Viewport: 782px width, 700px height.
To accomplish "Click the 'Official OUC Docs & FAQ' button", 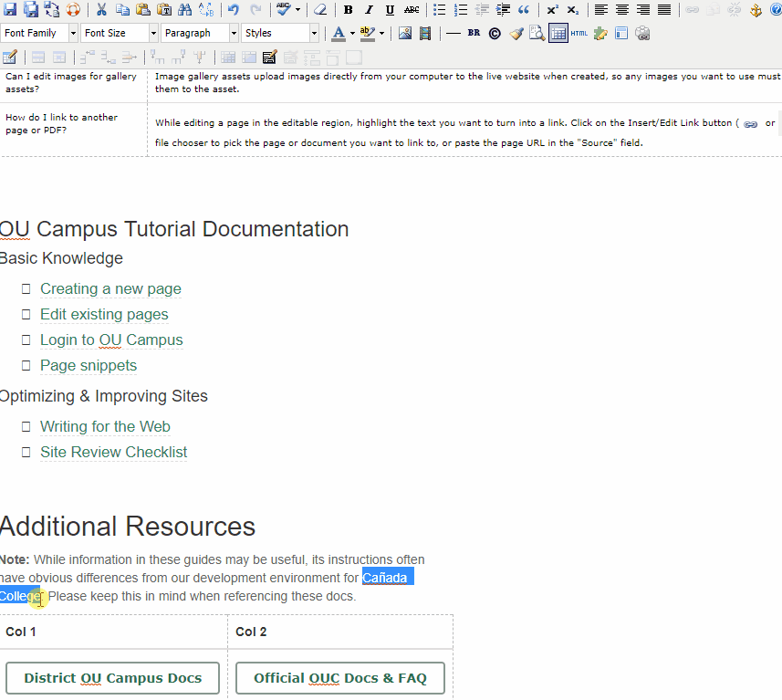I will tap(340, 678).
